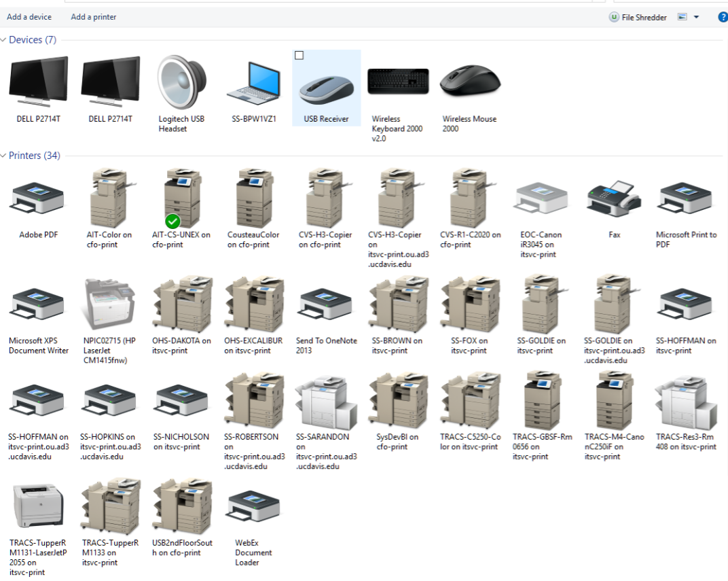Select SS-HOFFMAN on itsvc-print.ou.ad3.ucdavis.edu
This screenshot has height=581, width=728.
coord(39,422)
